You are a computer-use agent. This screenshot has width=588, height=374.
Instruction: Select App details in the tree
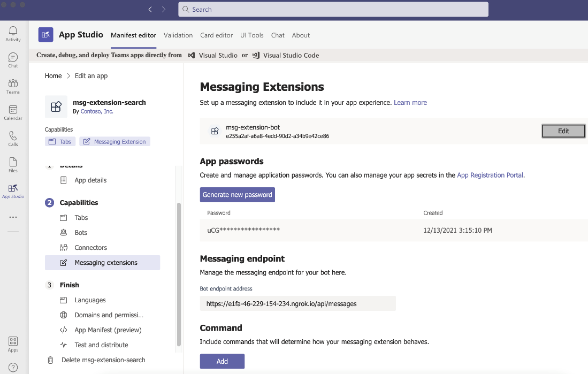click(90, 180)
